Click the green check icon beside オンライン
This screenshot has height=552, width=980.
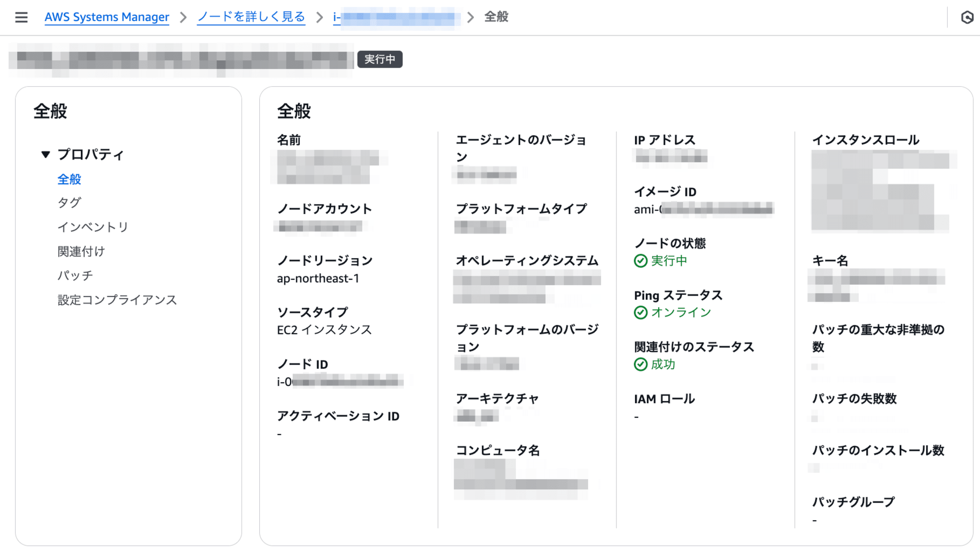[640, 312]
